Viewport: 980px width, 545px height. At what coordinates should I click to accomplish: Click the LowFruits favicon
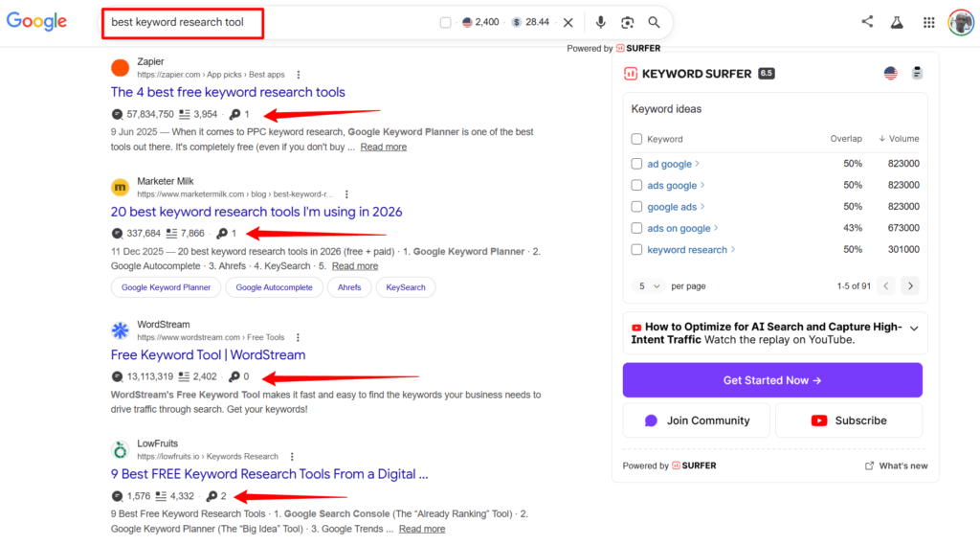point(120,449)
